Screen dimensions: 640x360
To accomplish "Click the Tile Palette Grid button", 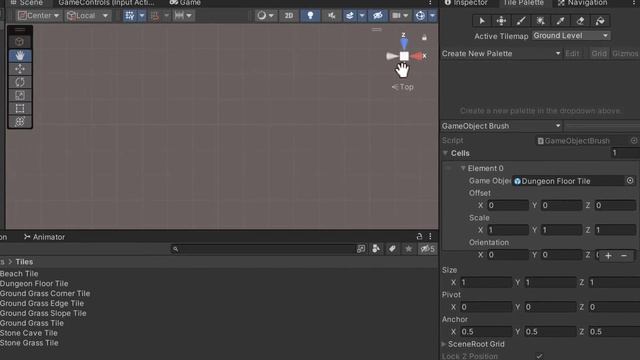I will [x=599, y=53].
